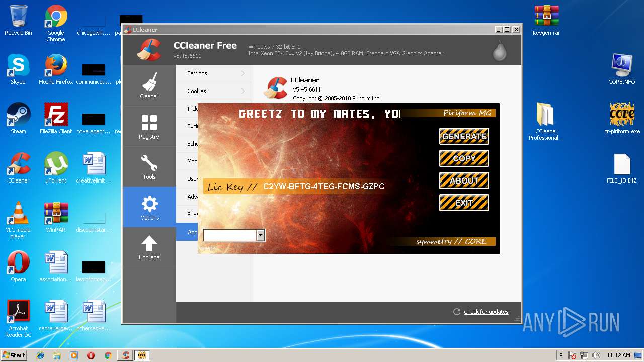
Task: Click the network tray icon
Action: (x=584, y=355)
